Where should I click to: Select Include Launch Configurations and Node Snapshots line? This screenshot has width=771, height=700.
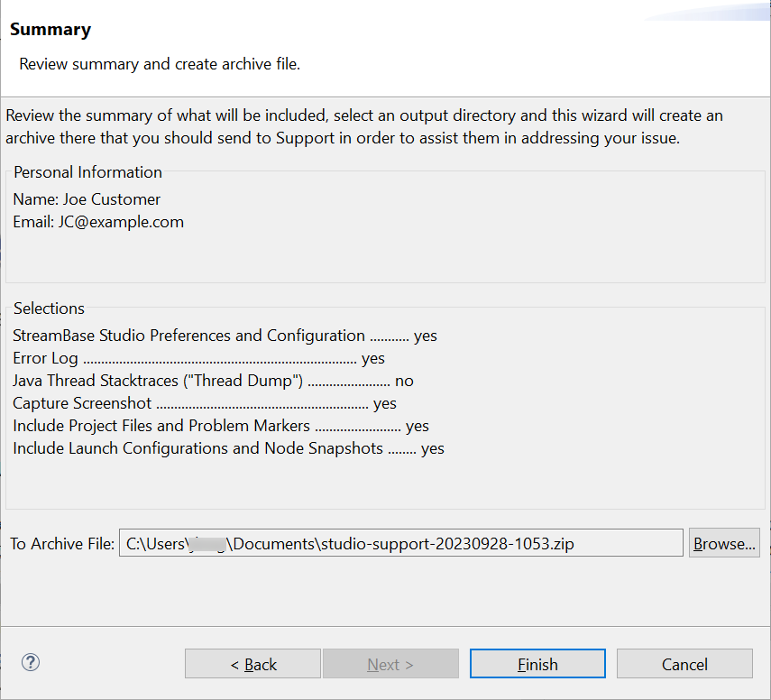[197, 448]
